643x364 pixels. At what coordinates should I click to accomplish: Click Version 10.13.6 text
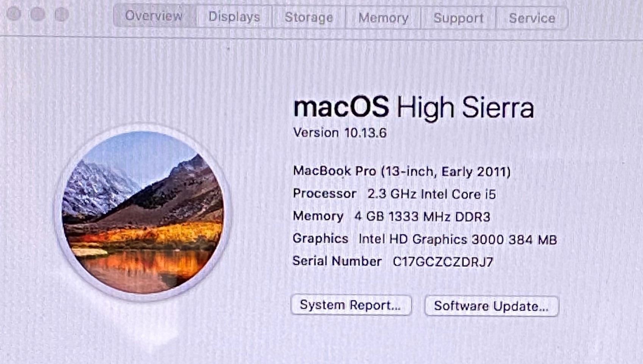point(340,133)
